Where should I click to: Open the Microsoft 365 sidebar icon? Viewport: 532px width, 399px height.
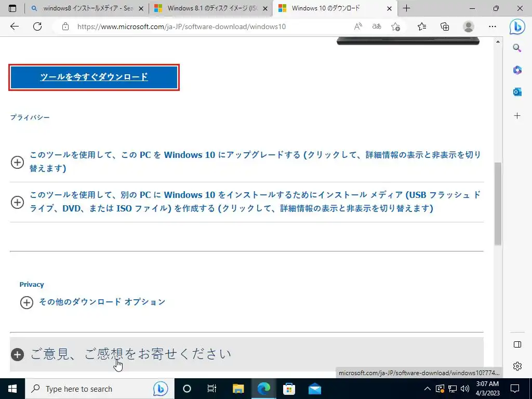tap(517, 70)
